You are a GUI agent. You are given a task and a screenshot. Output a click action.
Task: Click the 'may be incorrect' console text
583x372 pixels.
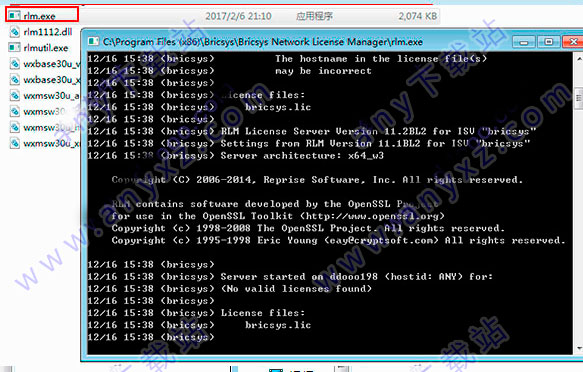(x=323, y=71)
